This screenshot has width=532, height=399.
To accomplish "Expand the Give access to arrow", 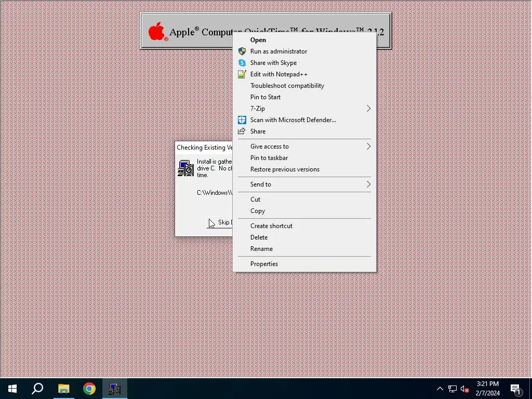I will click(368, 146).
